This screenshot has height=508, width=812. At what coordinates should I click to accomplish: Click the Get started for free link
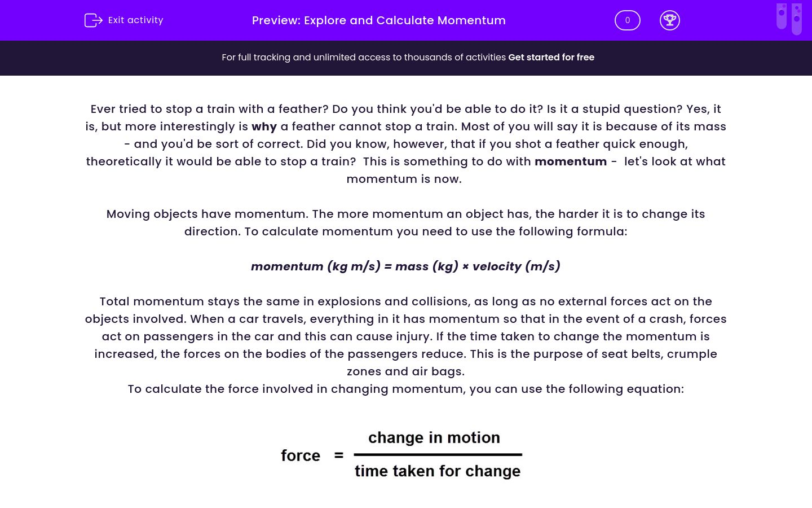tap(551, 57)
